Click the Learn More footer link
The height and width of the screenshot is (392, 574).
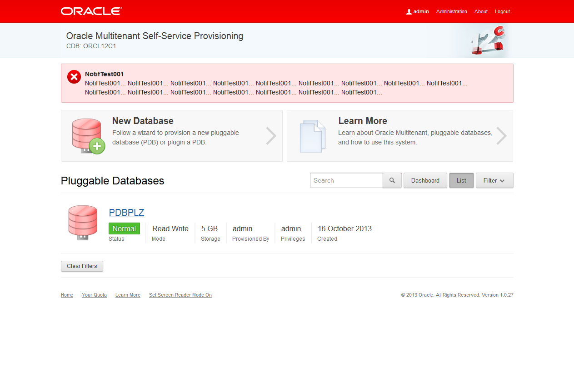click(x=128, y=295)
